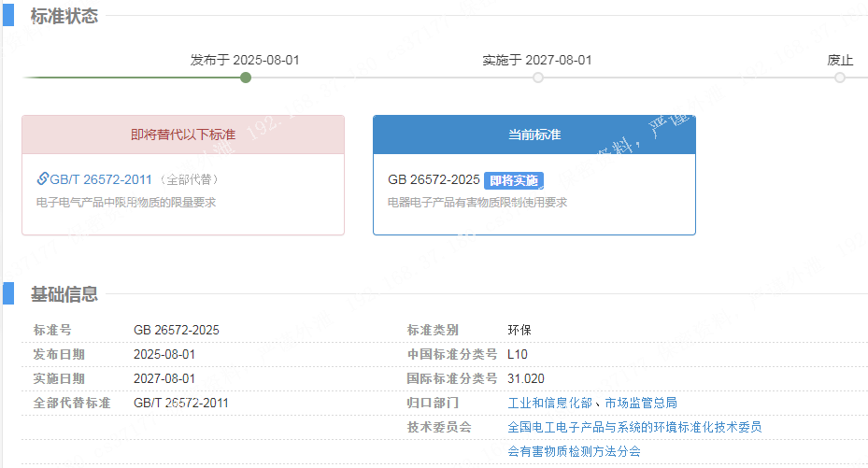Open the 31.020 international classification link
Screen dimensions: 868x468
(526, 378)
